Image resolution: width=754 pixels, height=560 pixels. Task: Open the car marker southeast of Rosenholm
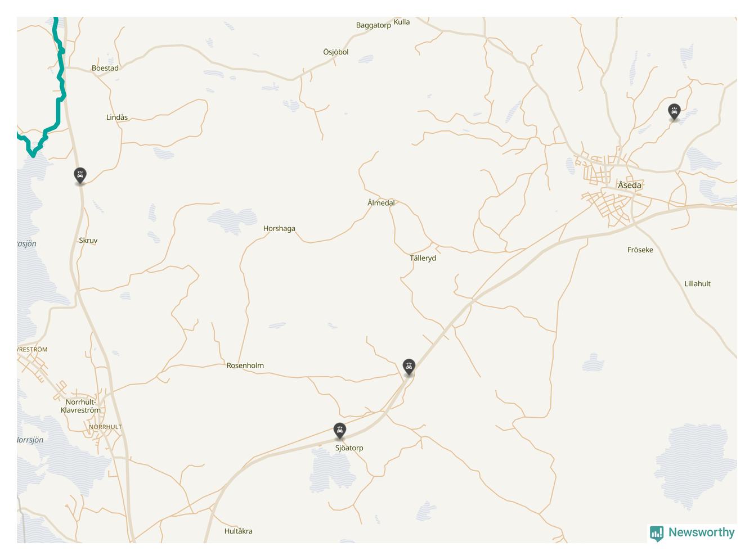[409, 367]
